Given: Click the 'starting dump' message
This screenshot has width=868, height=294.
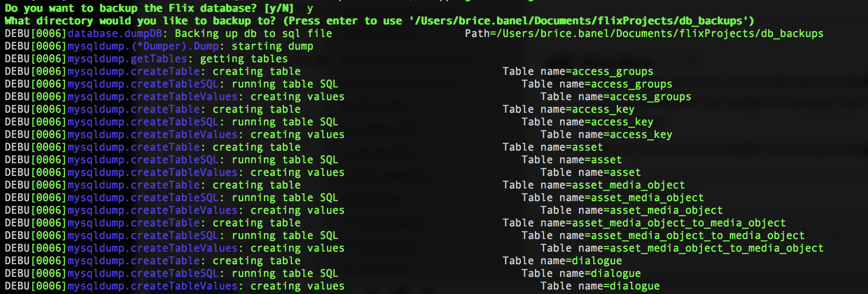Looking at the screenshot, I should tap(272, 46).
